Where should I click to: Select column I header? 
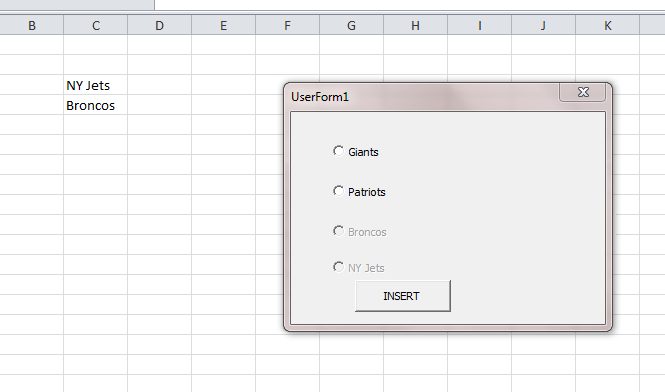[x=480, y=25]
